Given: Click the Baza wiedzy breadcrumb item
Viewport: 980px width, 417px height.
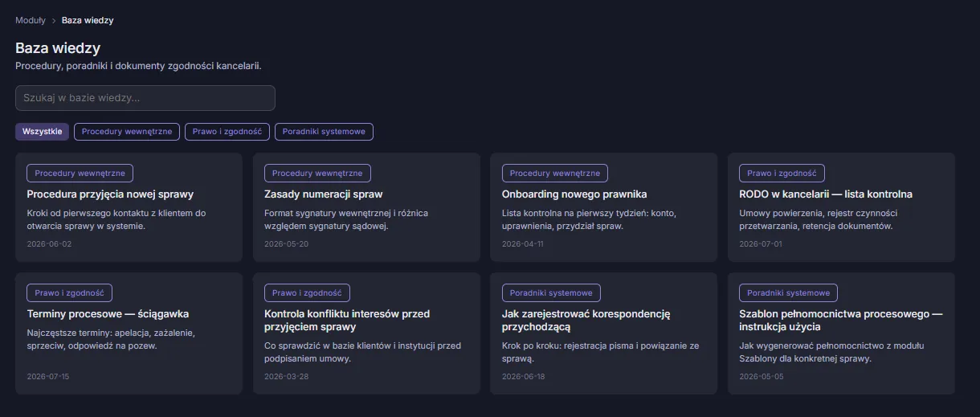Looking at the screenshot, I should coord(88,20).
